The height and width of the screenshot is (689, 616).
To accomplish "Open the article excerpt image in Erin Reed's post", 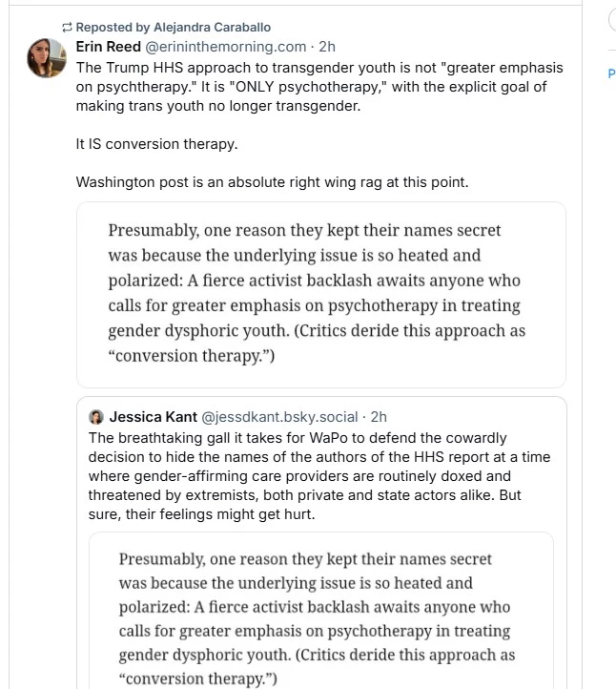I will point(320,294).
